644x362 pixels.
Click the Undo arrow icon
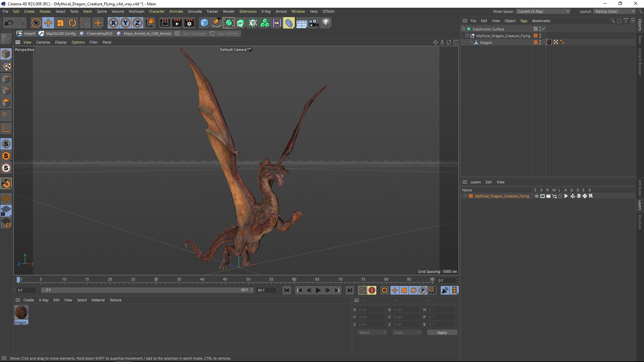[9, 23]
